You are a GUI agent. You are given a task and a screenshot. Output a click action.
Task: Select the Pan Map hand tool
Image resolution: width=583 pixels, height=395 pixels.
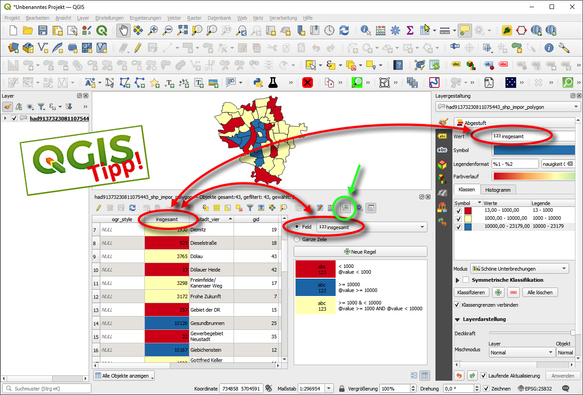click(x=123, y=30)
